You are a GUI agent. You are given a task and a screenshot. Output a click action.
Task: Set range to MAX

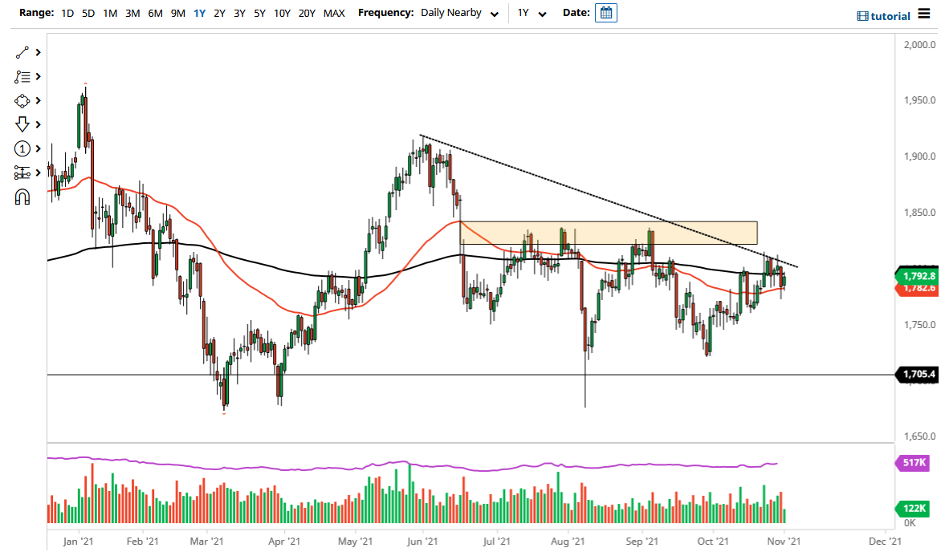coord(334,13)
